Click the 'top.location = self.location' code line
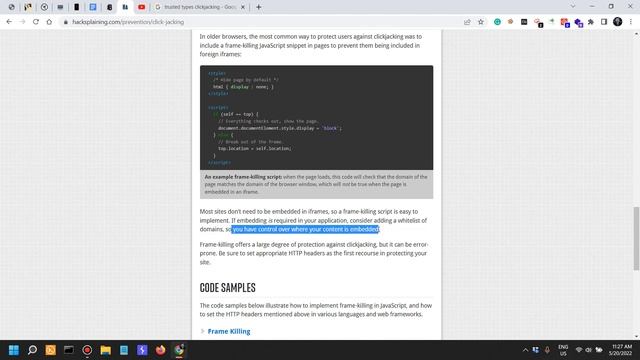640x360 pixels. point(255,149)
